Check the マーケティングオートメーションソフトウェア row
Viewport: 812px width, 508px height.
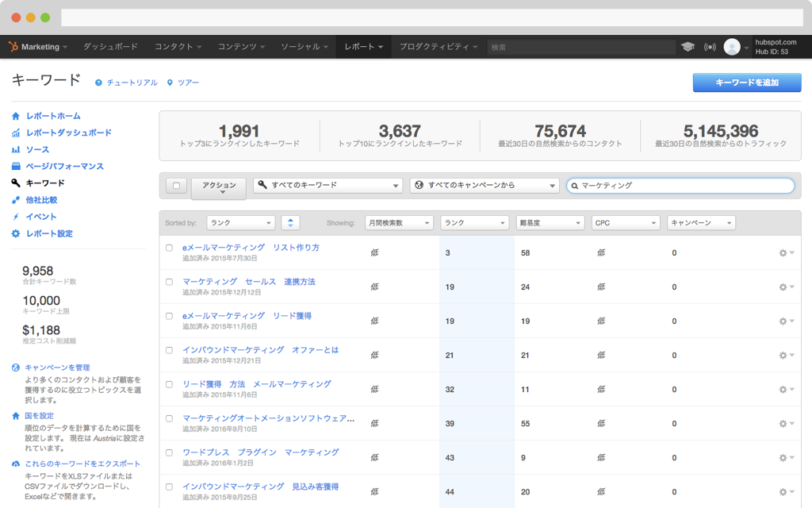pyautogui.click(x=169, y=419)
